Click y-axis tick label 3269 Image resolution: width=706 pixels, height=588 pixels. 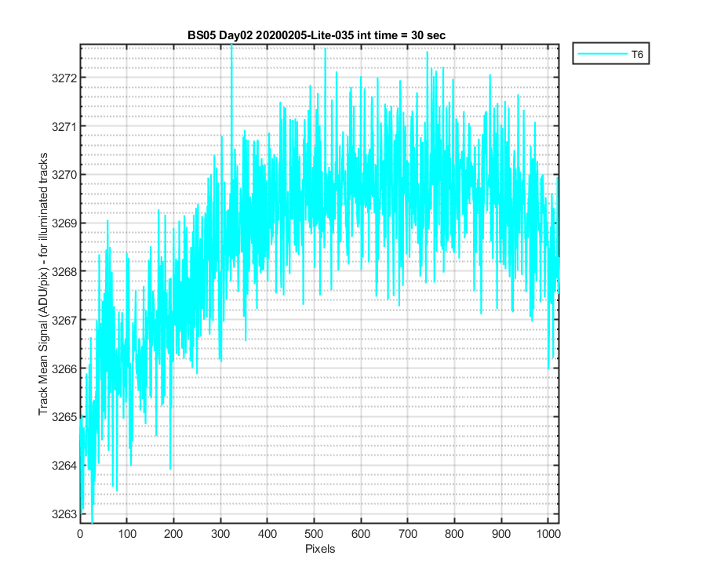(64, 223)
